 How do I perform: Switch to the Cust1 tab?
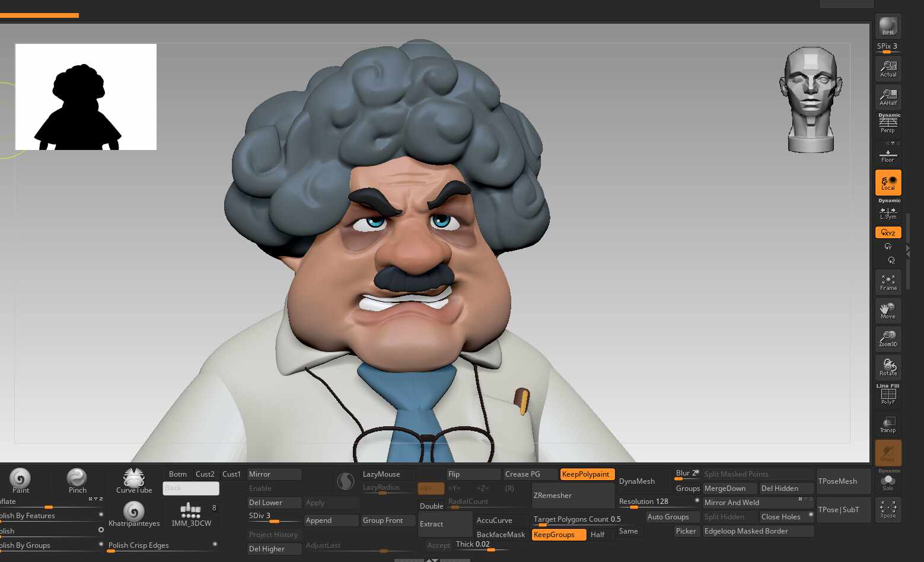pyautogui.click(x=232, y=474)
